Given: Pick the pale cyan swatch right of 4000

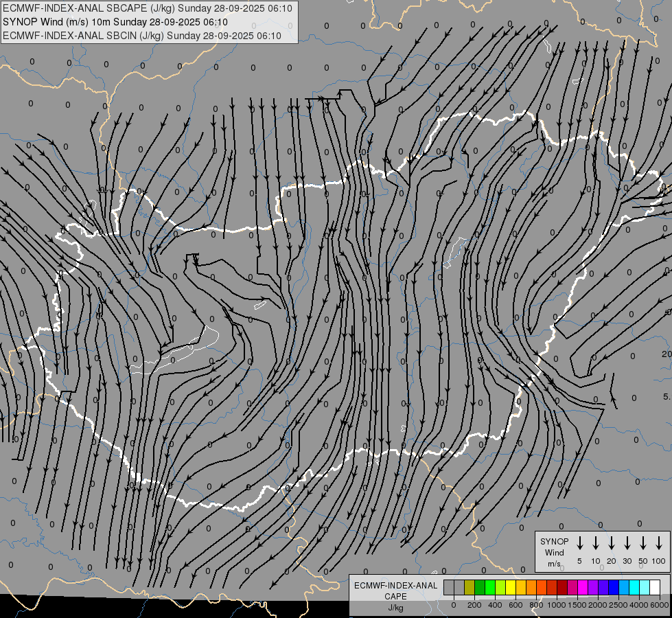Looking at the screenshot, I should pyautogui.click(x=645, y=588).
